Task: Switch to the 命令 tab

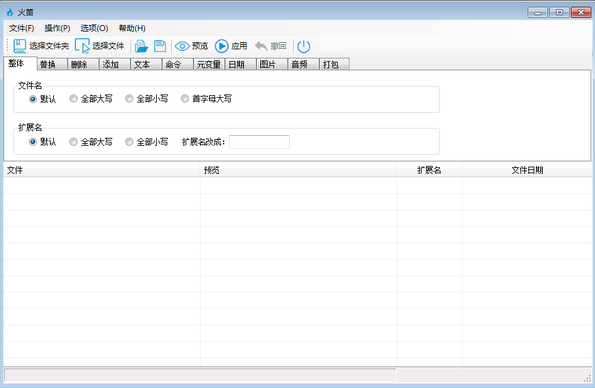Action: click(x=178, y=65)
